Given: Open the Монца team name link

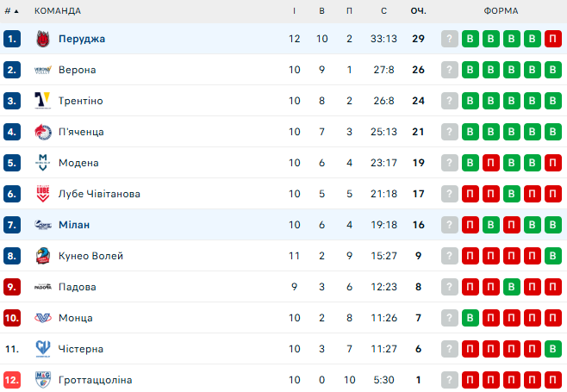Looking at the screenshot, I should (76, 318).
